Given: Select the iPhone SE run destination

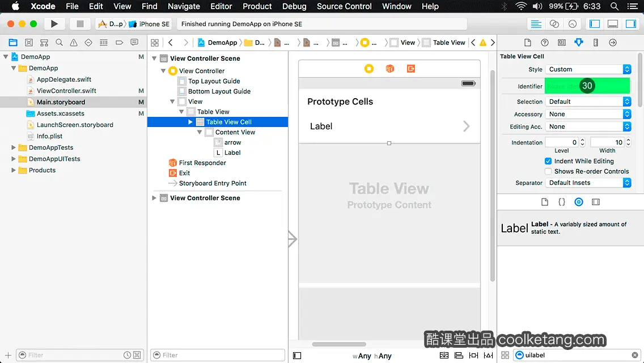Looking at the screenshot, I should [x=150, y=24].
